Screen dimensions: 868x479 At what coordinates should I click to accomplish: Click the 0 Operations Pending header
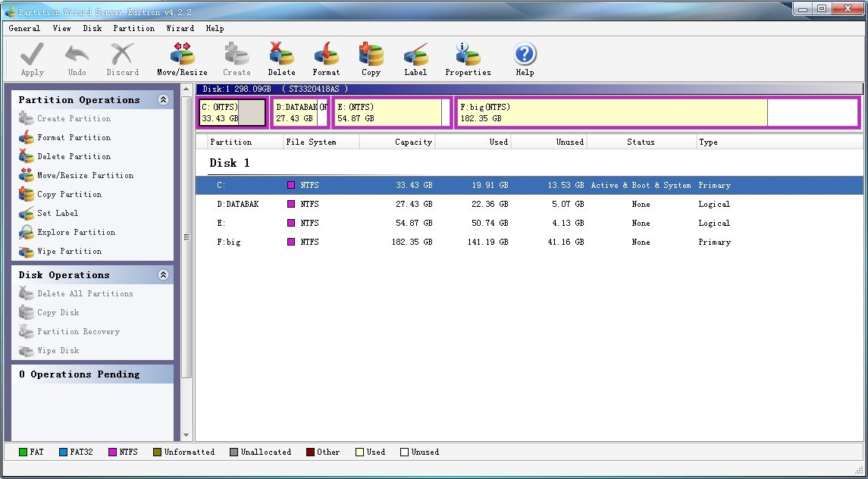coord(92,374)
